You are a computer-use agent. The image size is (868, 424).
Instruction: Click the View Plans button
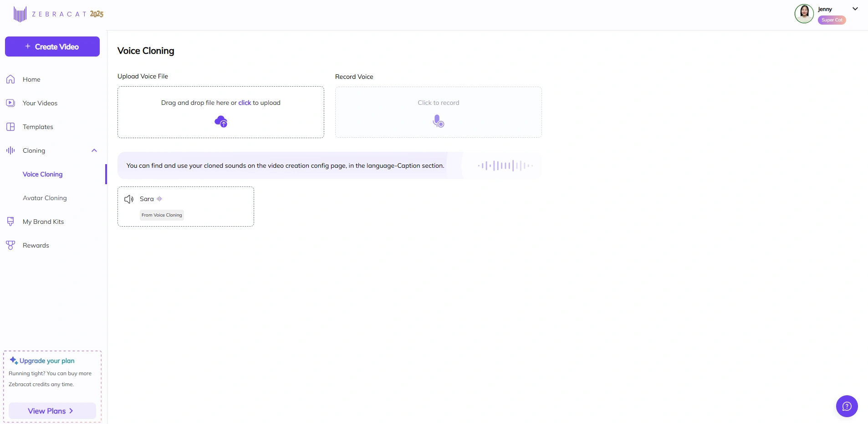(52, 411)
